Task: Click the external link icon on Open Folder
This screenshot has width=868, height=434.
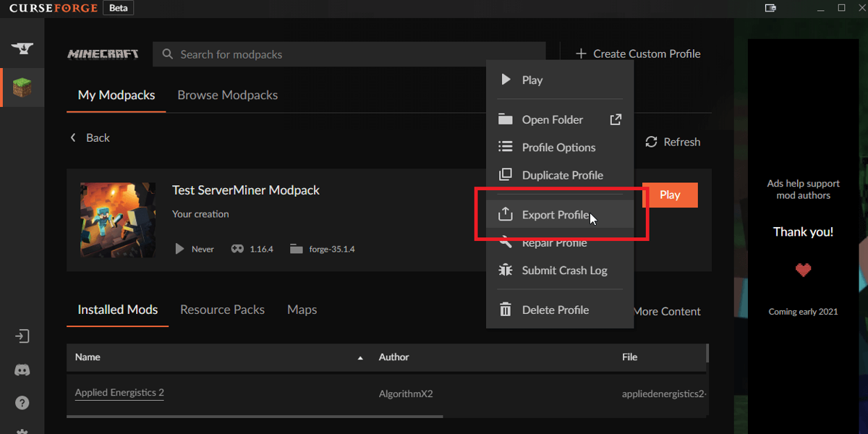Action: coord(616,119)
